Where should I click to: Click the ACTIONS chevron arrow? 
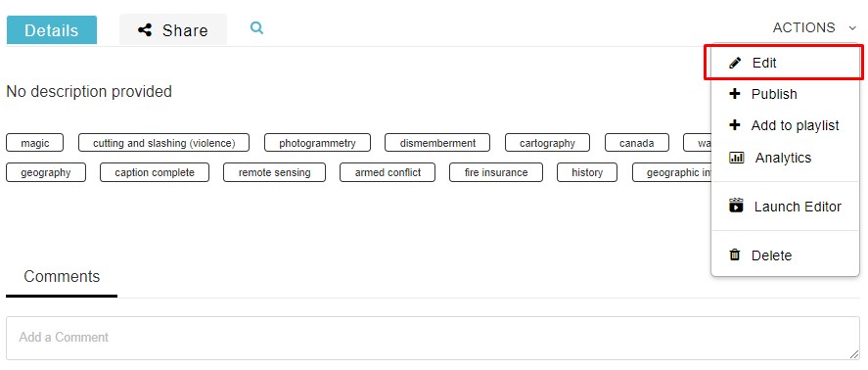click(852, 28)
